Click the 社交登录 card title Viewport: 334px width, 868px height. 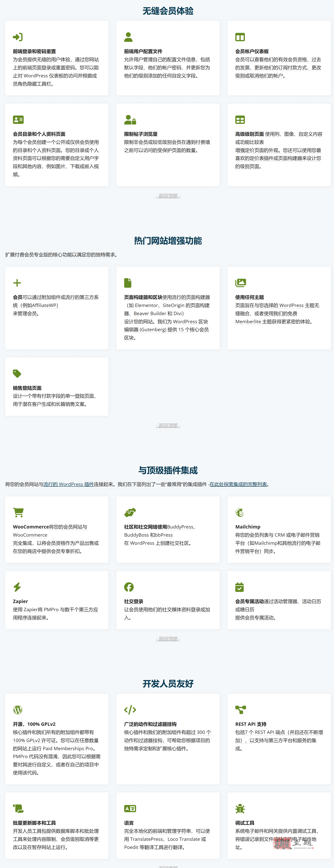(134, 601)
